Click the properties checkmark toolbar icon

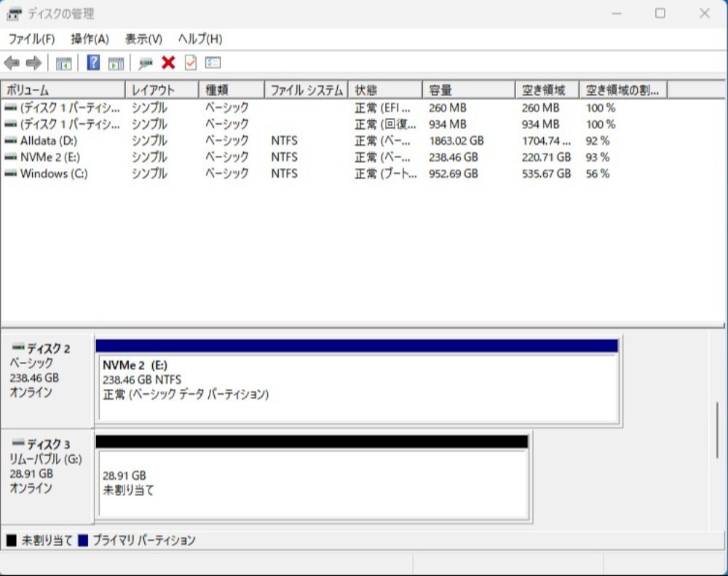point(190,63)
